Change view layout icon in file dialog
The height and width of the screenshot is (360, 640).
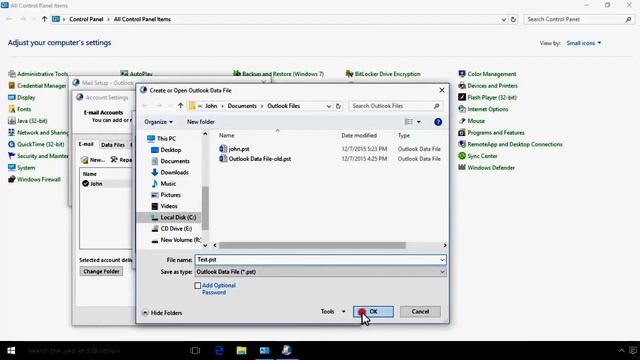pos(409,122)
